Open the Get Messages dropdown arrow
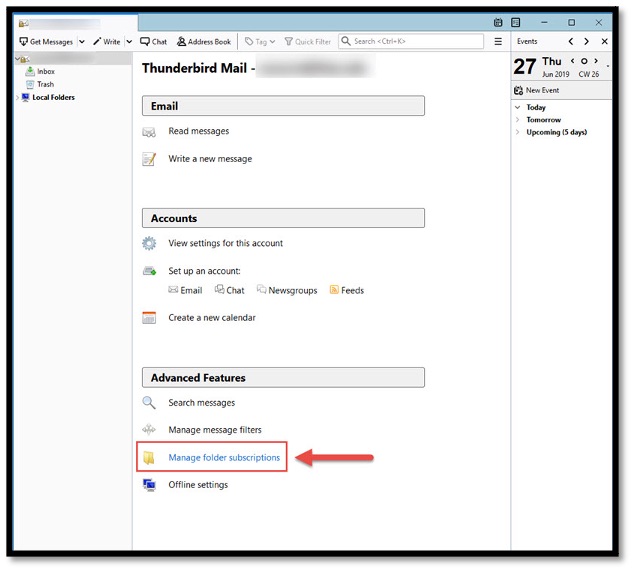 pos(82,42)
